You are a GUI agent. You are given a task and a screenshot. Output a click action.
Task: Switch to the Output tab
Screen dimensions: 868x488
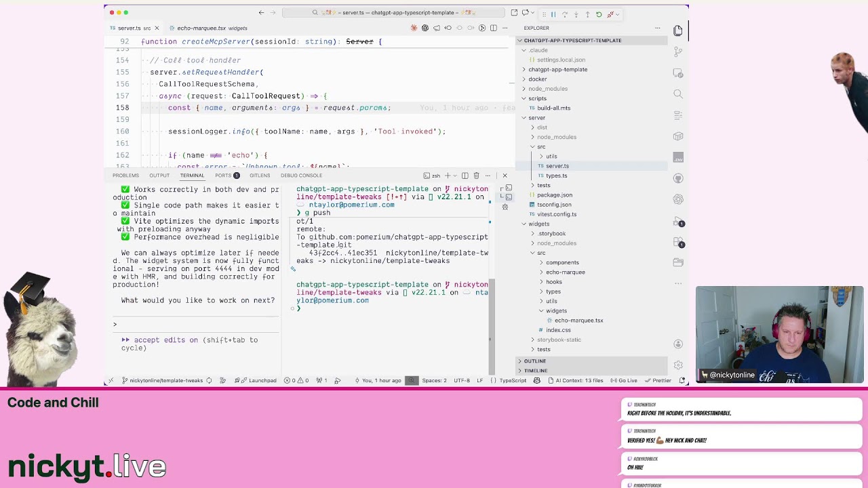click(159, 176)
